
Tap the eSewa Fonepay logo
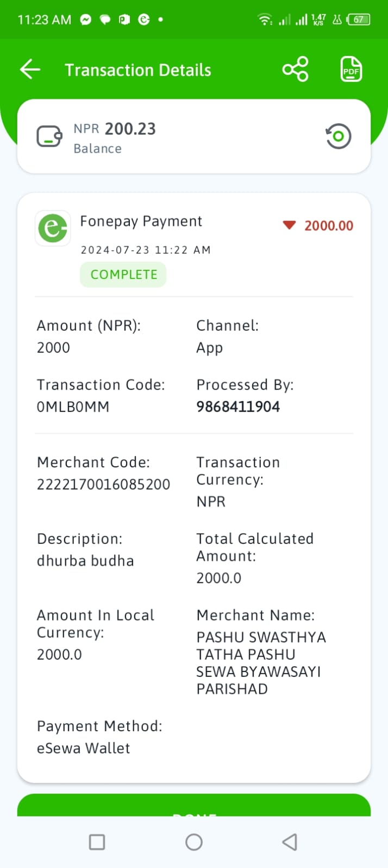pos(53,228)
